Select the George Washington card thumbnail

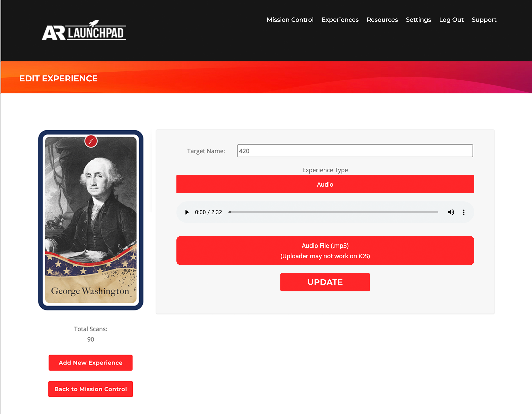click(x=91, y=220)
